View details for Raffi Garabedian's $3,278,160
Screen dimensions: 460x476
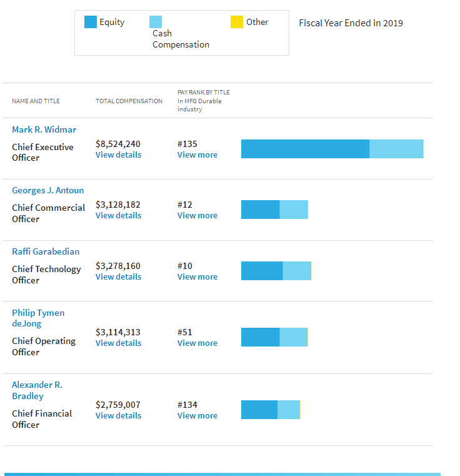pyautogui.click(x=118, y=277)
